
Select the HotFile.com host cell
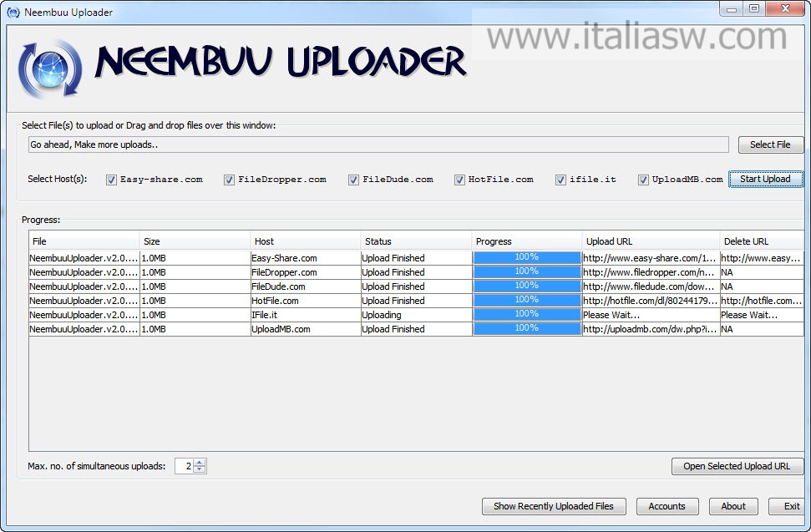pyautogui.click(x=306, y=301)
